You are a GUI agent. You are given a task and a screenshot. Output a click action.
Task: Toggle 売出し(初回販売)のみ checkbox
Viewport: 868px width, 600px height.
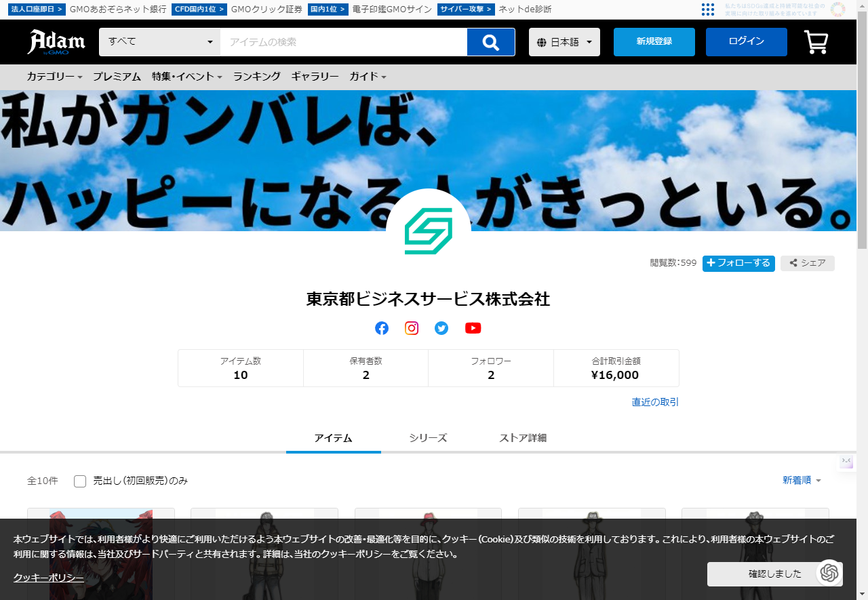tap(80, 481)
